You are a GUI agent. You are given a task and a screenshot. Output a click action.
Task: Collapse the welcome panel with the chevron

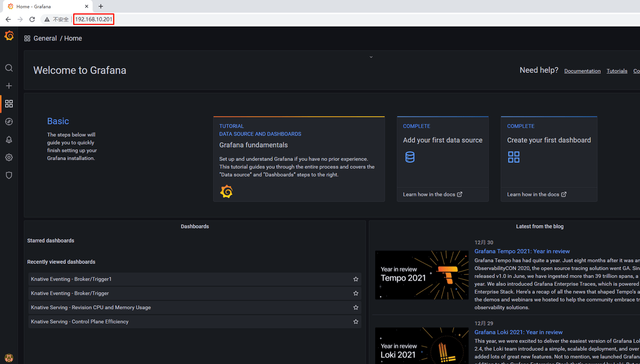(371, 57)
